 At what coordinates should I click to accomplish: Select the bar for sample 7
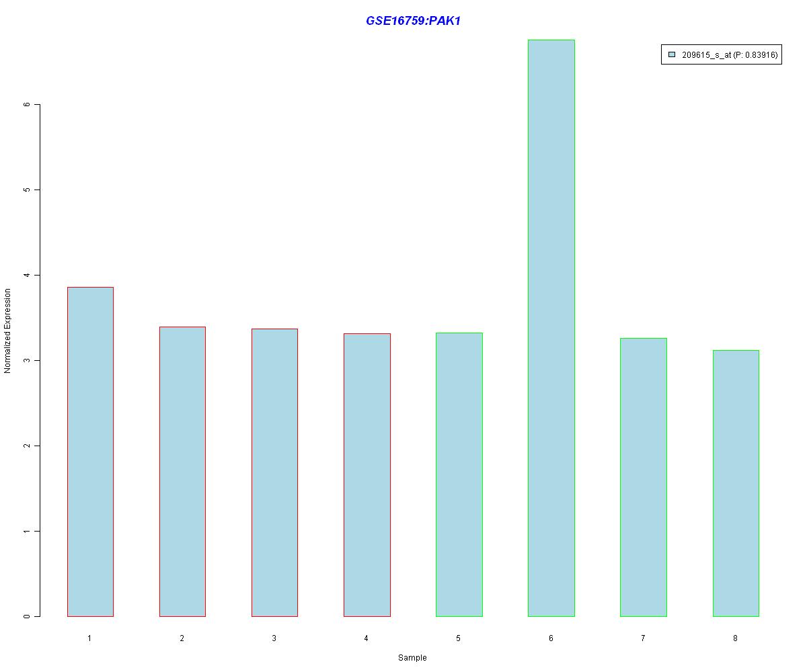[x=644, y=477]
